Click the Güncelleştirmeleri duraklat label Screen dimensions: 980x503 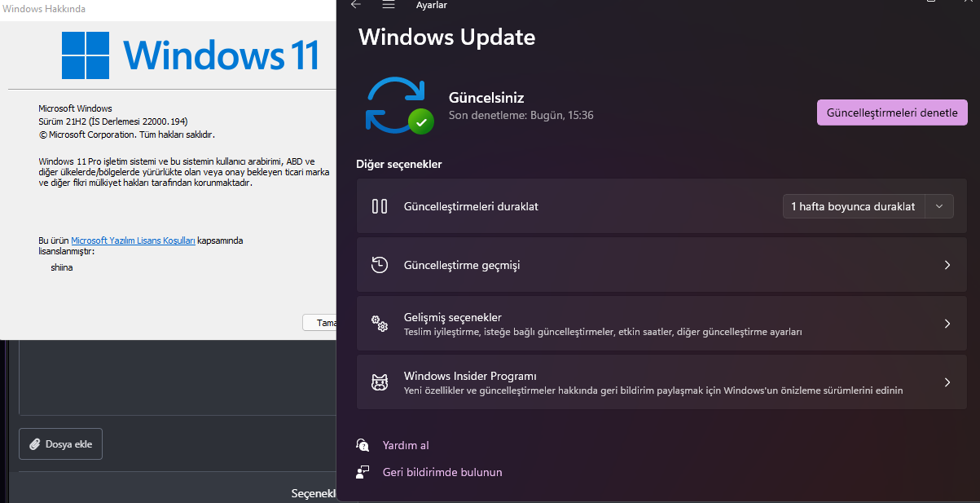(471, 206)
